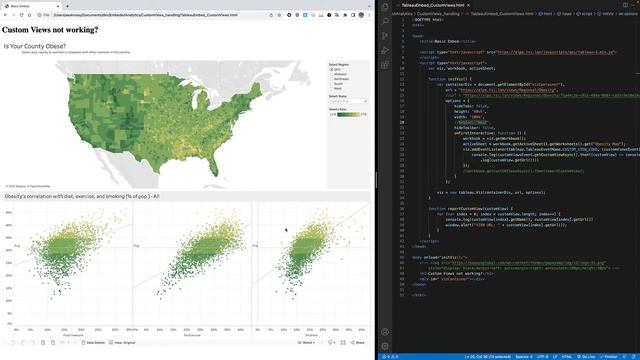Click Tableau toolbar Revert icon
The height and width of the screenshot is (360, 640).
pyautogui.click(x=33, y=342)
